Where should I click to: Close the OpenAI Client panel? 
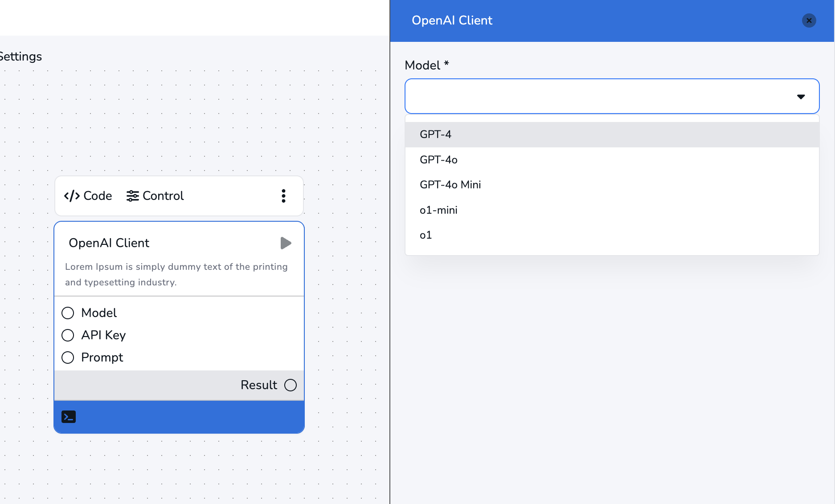pos(809,20)
